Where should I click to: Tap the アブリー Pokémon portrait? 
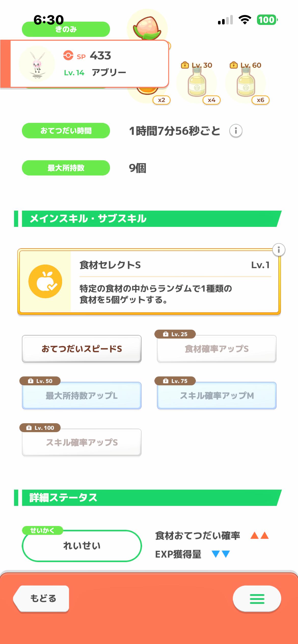(37, 64)
